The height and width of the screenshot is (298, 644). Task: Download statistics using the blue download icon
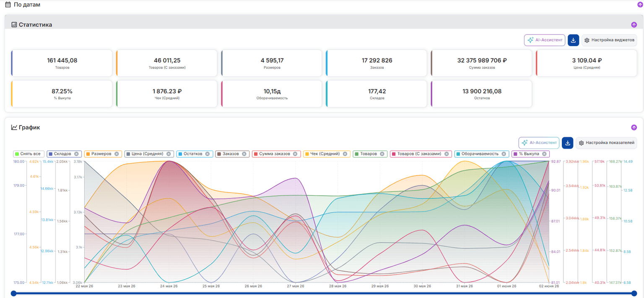click(x=573, y=40)
